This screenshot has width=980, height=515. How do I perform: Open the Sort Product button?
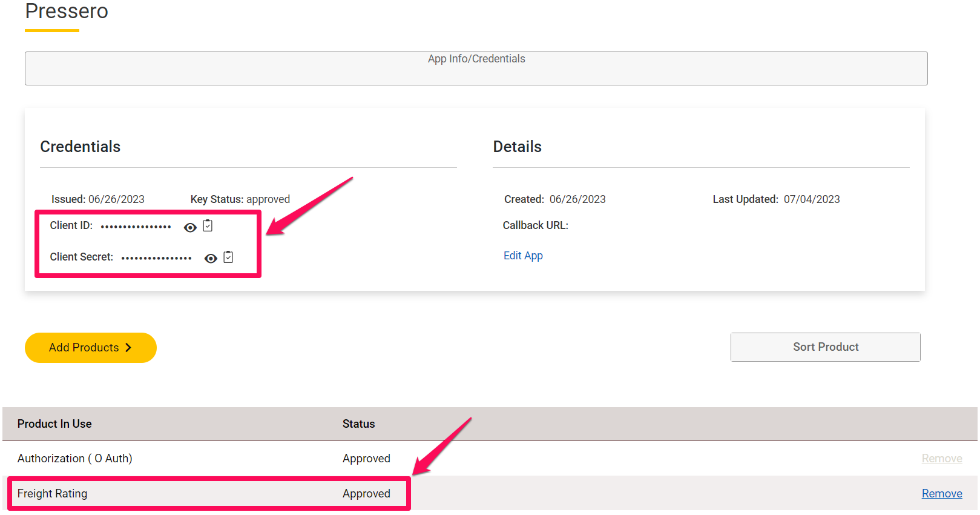point(826,347)
